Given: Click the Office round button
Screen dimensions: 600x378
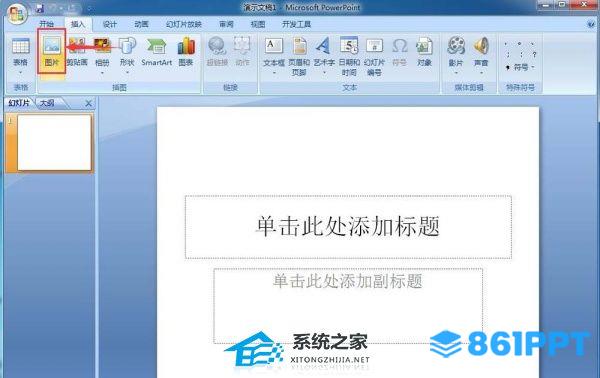Looking at the screenshot, I should [16, 14].
